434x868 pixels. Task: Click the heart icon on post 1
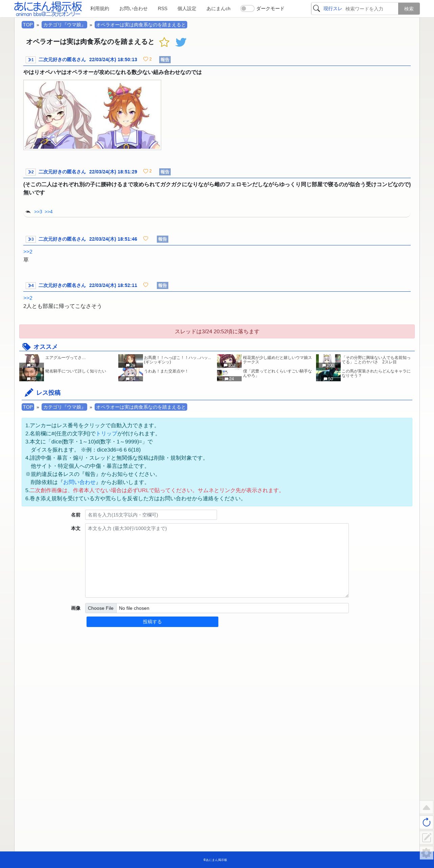(146, 59)
